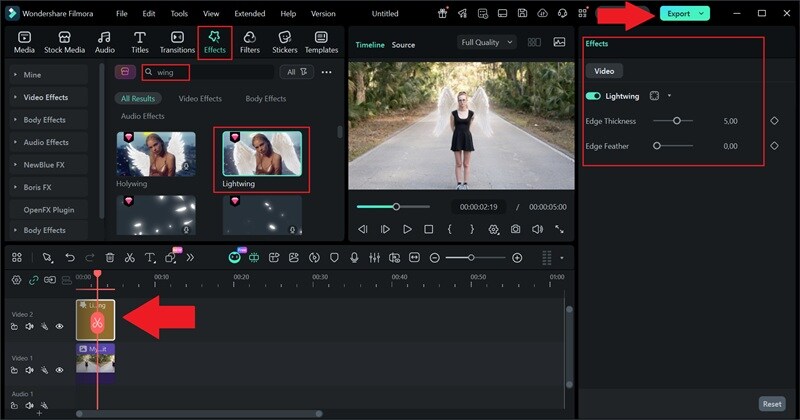Open the Stock Media library
This screenshot has width=800, height=420.
tap(64, 42)
